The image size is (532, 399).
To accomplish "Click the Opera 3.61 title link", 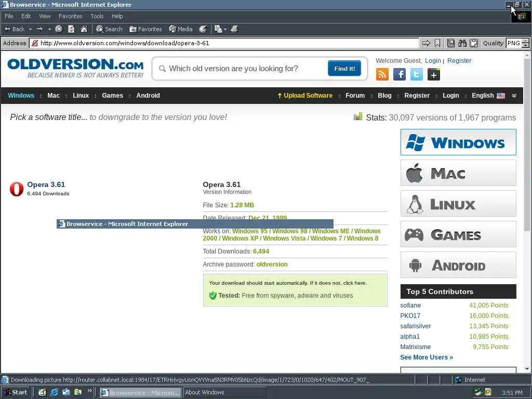I will 46,184.
